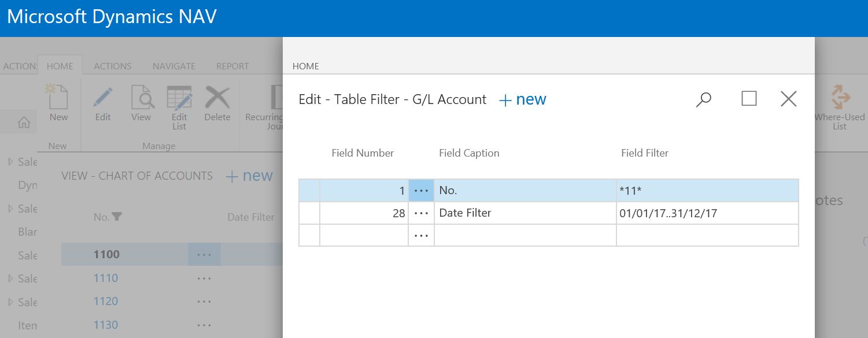Select account 1100 row
The image size is (868, 338).
click(x=172, y=255)
